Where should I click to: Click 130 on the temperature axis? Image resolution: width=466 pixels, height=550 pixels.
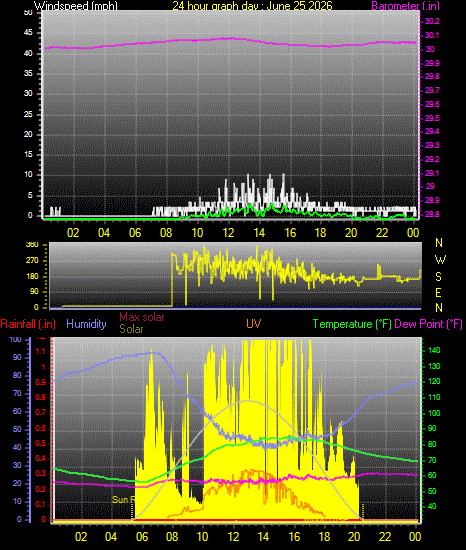[434, 367]
